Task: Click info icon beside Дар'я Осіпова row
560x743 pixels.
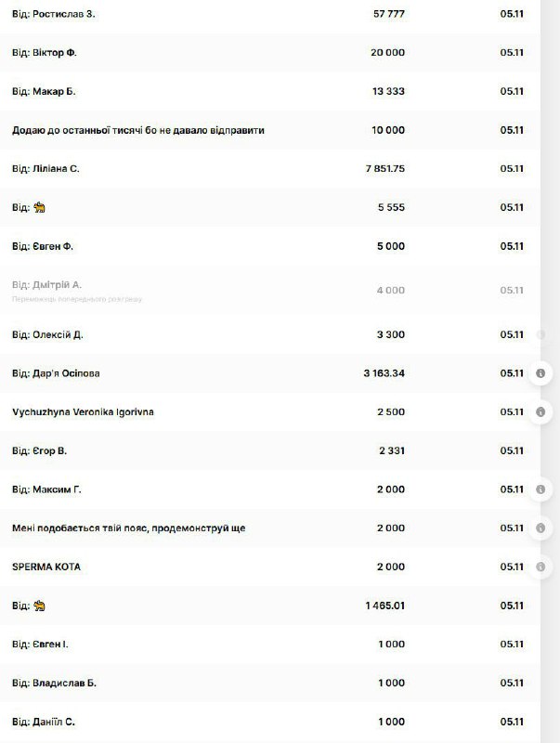Action: click(540, 373)
